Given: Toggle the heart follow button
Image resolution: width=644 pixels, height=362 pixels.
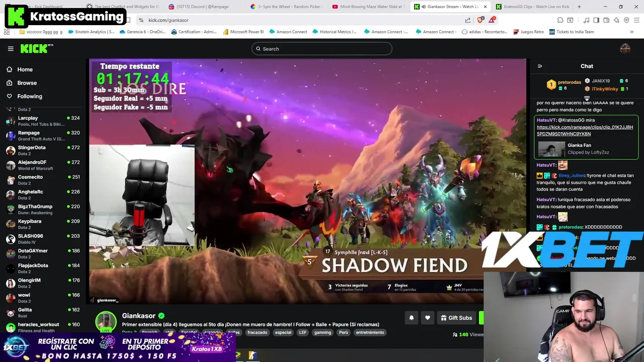Looking at the screenshot, I should click(x=428, y=318).
